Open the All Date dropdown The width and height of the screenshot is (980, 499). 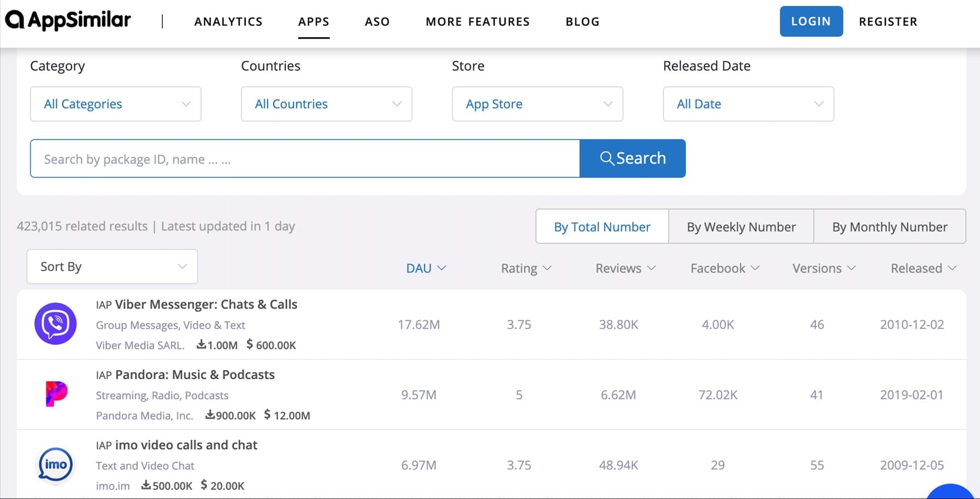tap(749, 104)
